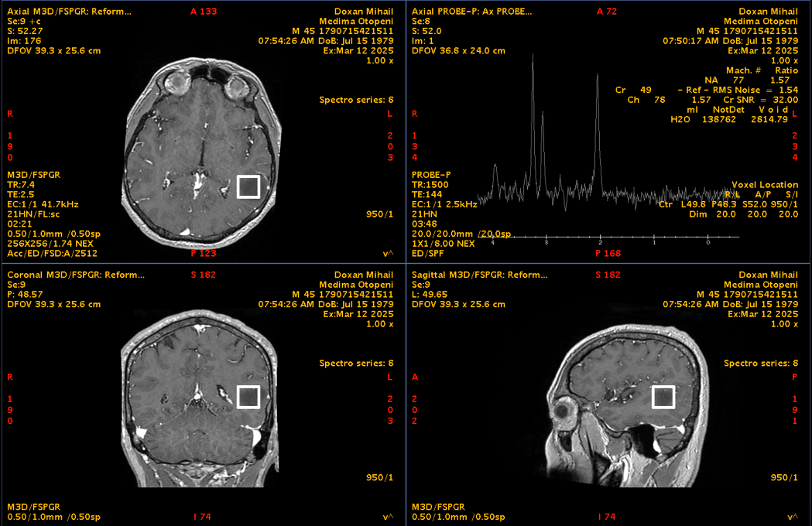Select the voxel square in coronal view

pyautogui.click(x=248, y=396)
